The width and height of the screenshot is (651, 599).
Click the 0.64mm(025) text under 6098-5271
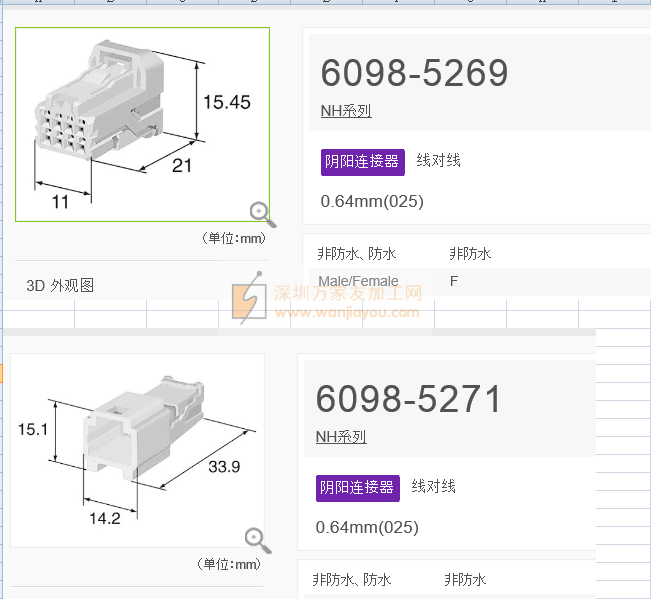(x=367, y=527)
